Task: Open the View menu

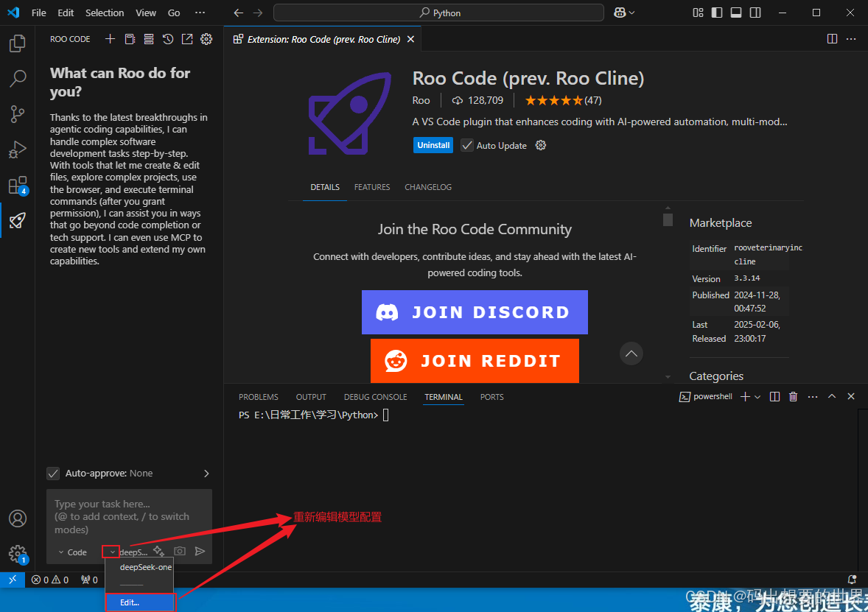Action: (x=146, y=13)
